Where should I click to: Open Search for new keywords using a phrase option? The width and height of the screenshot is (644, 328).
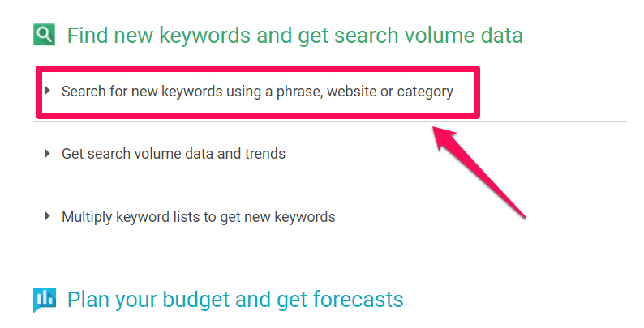pos(257,92)
